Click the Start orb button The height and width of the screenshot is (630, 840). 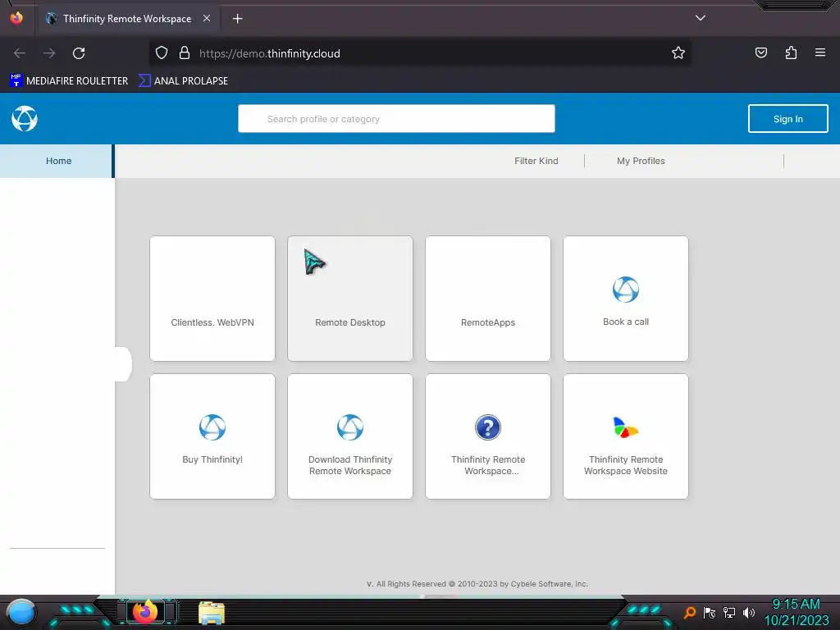(21, 613)
